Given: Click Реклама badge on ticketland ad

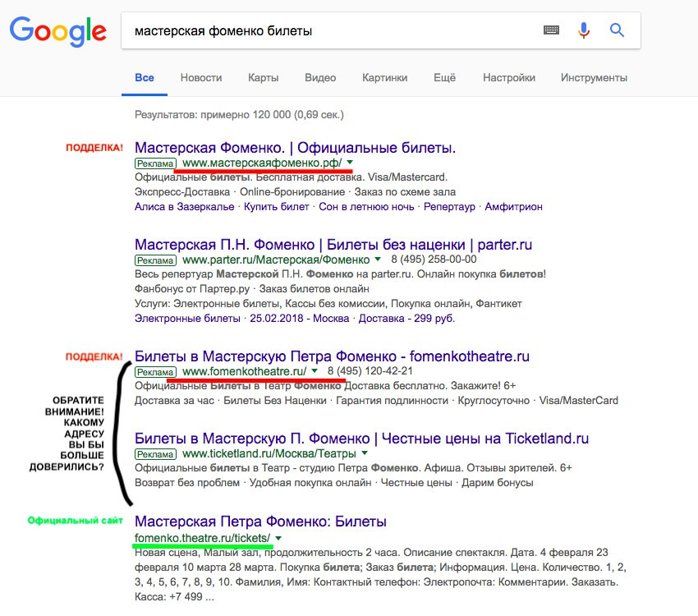Looking at the screenshot, I should click(155, 454).
